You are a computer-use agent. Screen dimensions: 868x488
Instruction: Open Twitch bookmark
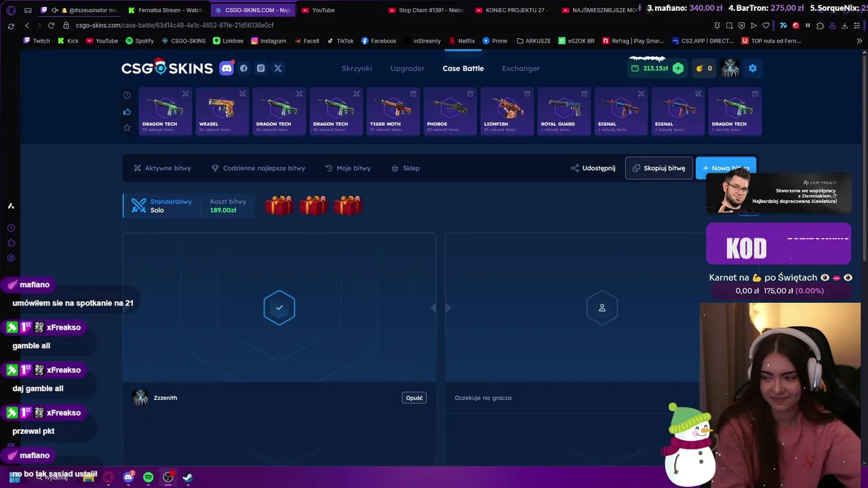[x=36, y=41]
